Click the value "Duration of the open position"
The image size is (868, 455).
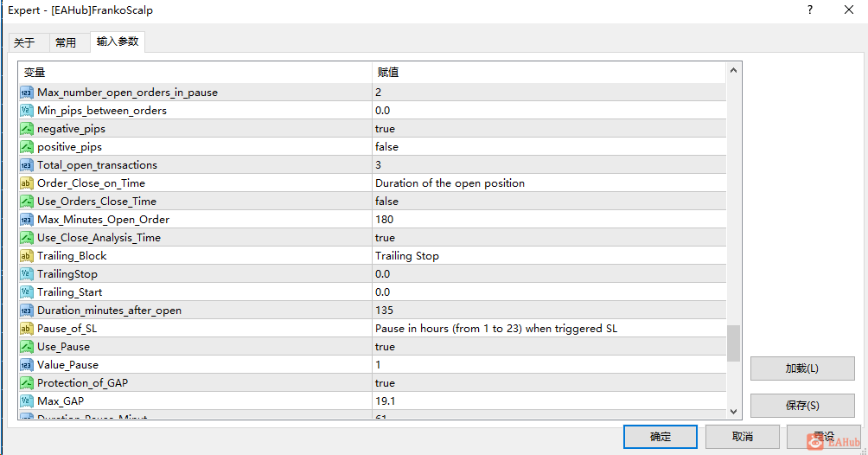pos(450,183)
